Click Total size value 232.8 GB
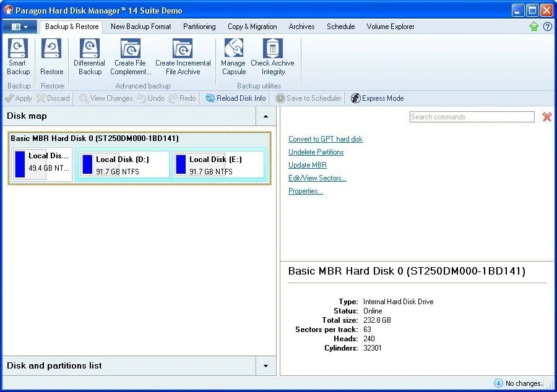 point(377,320)
